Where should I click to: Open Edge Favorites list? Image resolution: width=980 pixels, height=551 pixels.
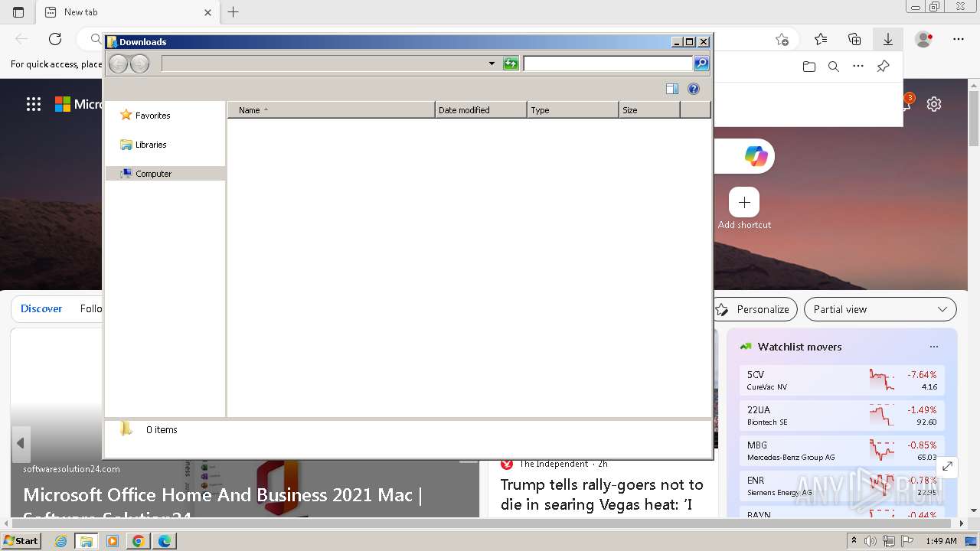(821, 39)
